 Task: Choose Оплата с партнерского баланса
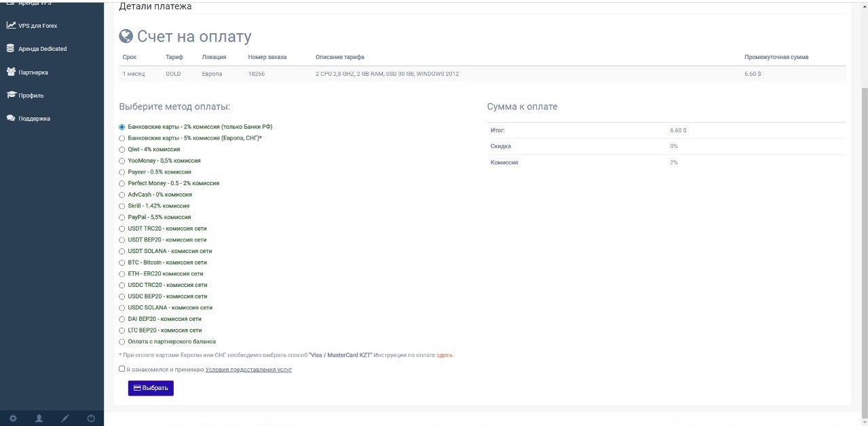(x=122, y=342)
